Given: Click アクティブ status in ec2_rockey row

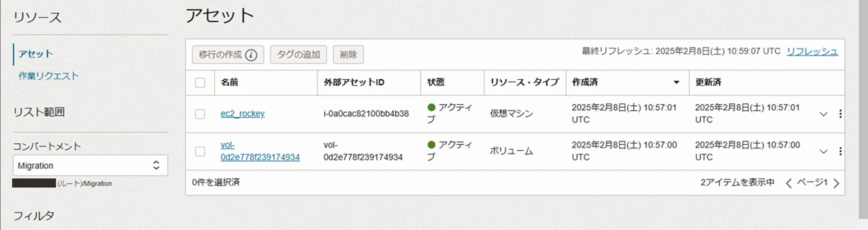Looking at the screenshot, I should click(450, 113).
